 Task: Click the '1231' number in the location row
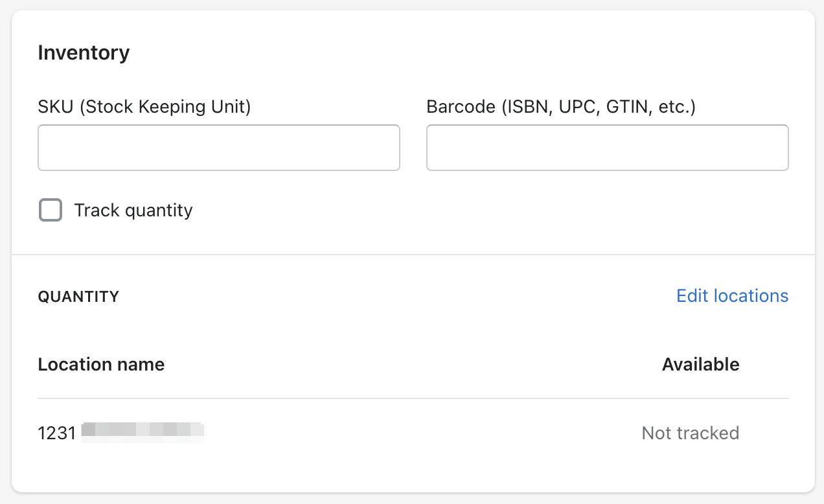[x=57, y=433]
